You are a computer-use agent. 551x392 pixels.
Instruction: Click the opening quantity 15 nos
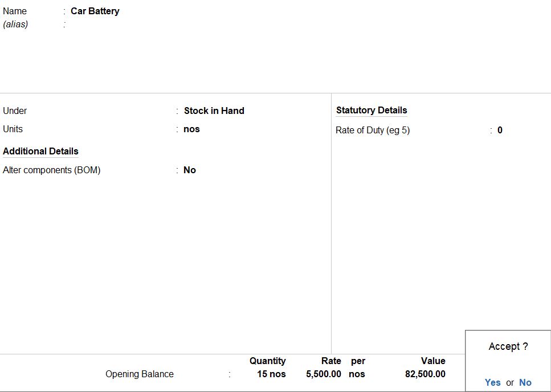point(271,374)
